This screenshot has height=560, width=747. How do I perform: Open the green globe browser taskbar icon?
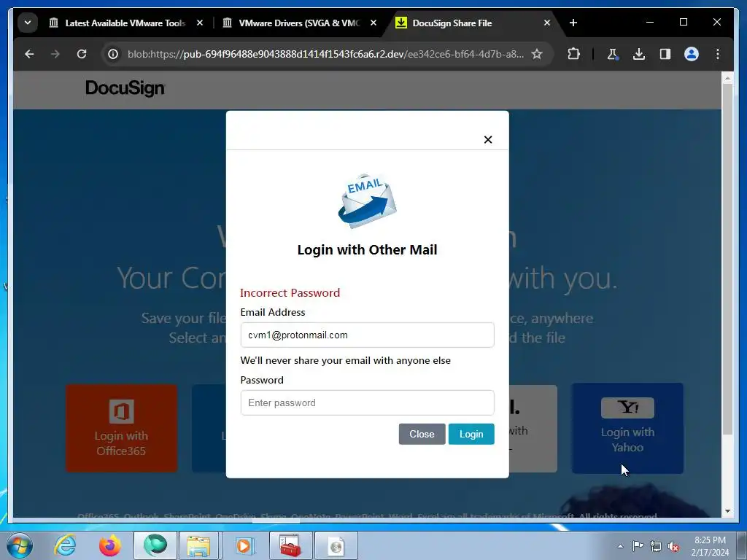[x=155, y=545]
